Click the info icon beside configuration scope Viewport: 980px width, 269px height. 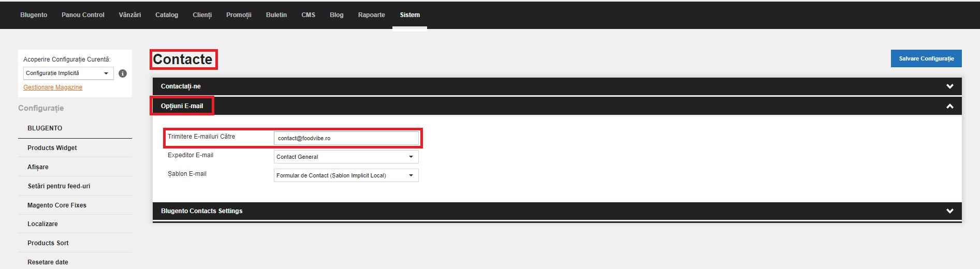tap(123, 73)
